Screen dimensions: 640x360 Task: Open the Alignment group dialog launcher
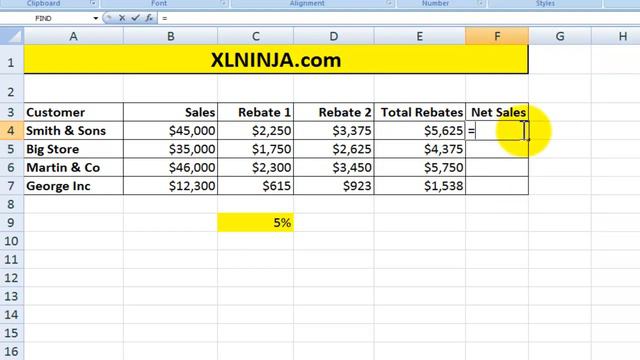click(x=389, y=3)
